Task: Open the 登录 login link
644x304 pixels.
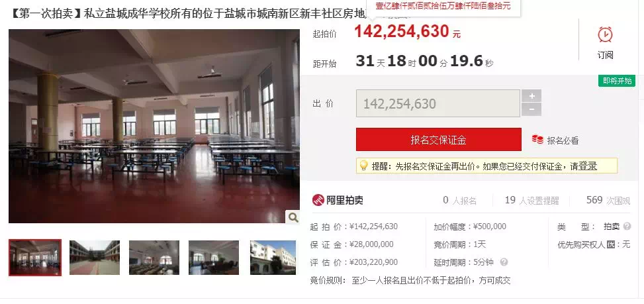Action: [x=588, y=166]
